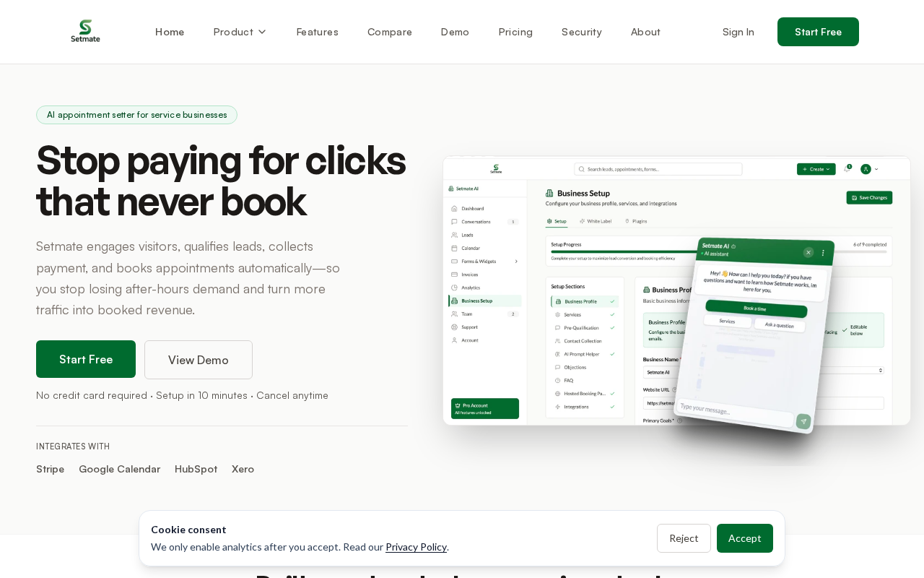Screen dimensions: 924x578
Task: Click the send message arrow in the chat widget
Action: pyautogui.click(x=803, y=421)
